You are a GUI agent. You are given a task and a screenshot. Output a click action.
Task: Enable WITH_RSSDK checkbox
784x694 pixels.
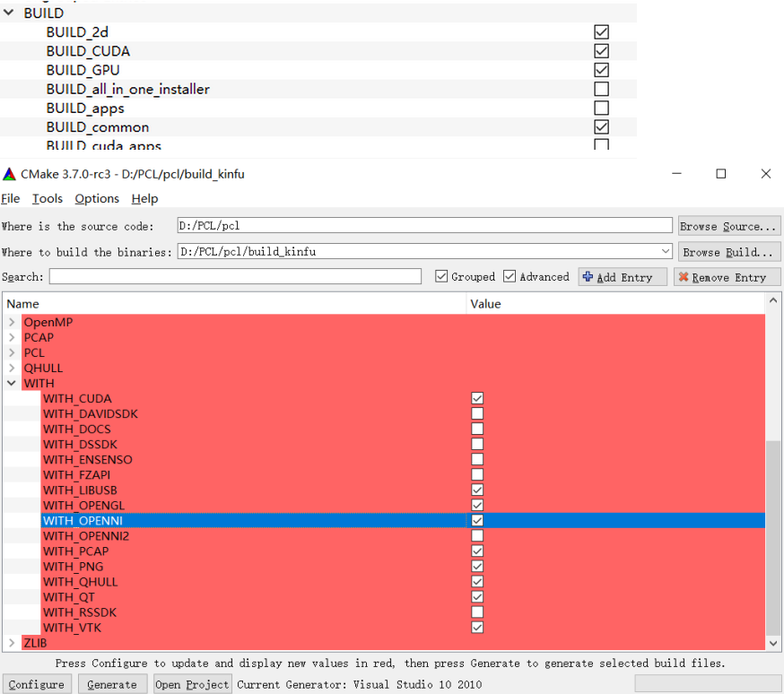(x=477, y=612)
